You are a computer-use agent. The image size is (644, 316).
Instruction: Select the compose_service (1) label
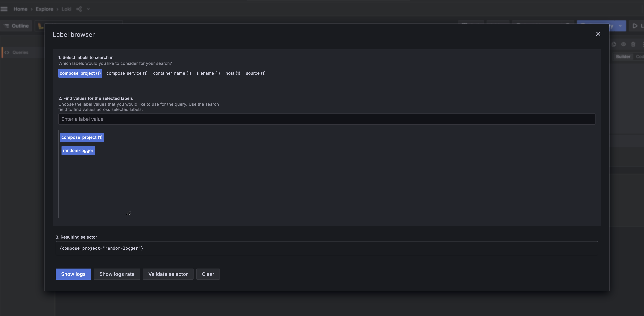click(127, 73)
